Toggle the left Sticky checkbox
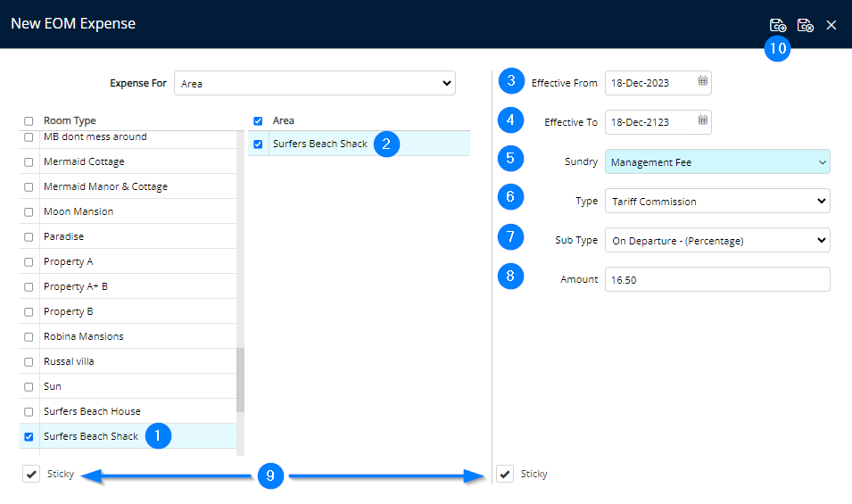 pyautogui.click(x=32, y=474)
